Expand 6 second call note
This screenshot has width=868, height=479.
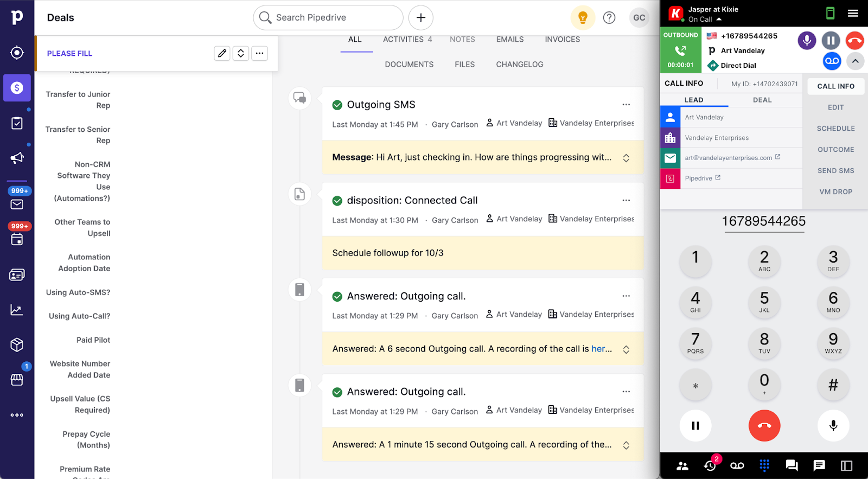click(x=626, y=349)
